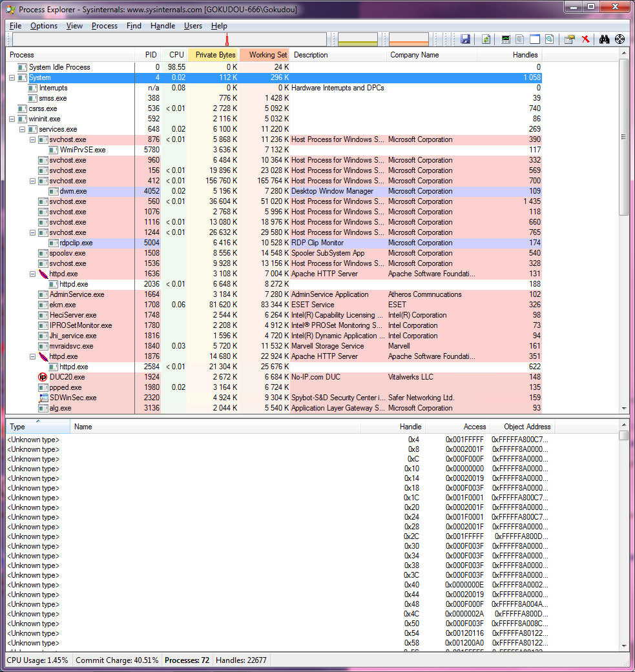Click the binoculars Find Handle icon
This screenshot has height=672, width=635.
coord(605,39)
